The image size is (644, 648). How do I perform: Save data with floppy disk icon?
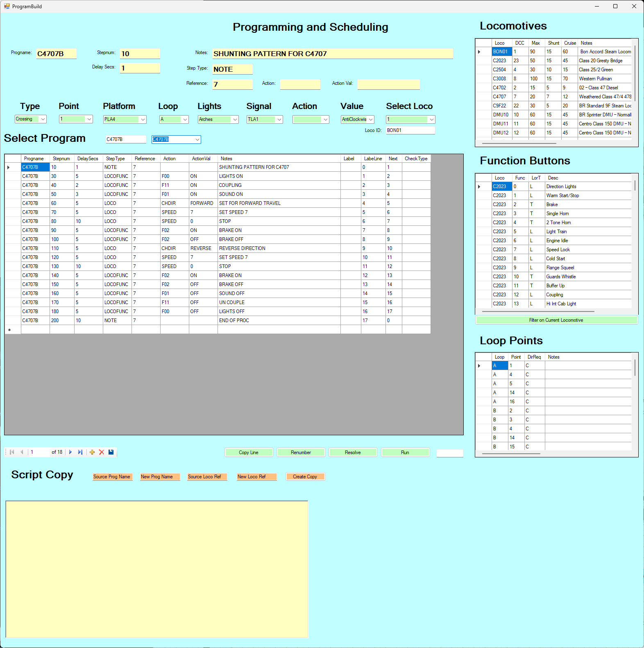[x=111, y=452]
